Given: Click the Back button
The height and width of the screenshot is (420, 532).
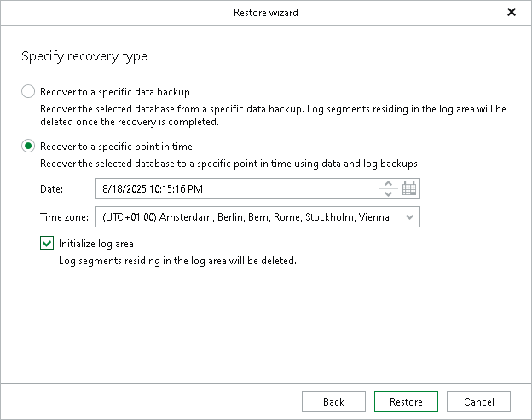Looking at the screenshot, I should tap(333, 402).
